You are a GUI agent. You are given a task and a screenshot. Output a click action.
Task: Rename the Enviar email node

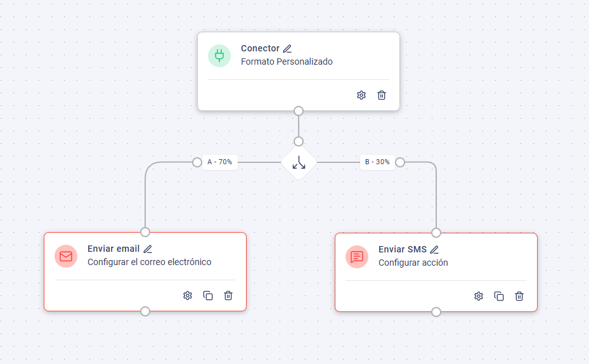[x=148, y=249]
